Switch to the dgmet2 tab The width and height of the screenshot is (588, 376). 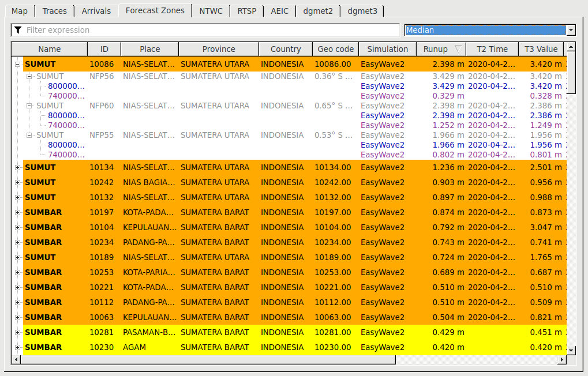point(318,11)
